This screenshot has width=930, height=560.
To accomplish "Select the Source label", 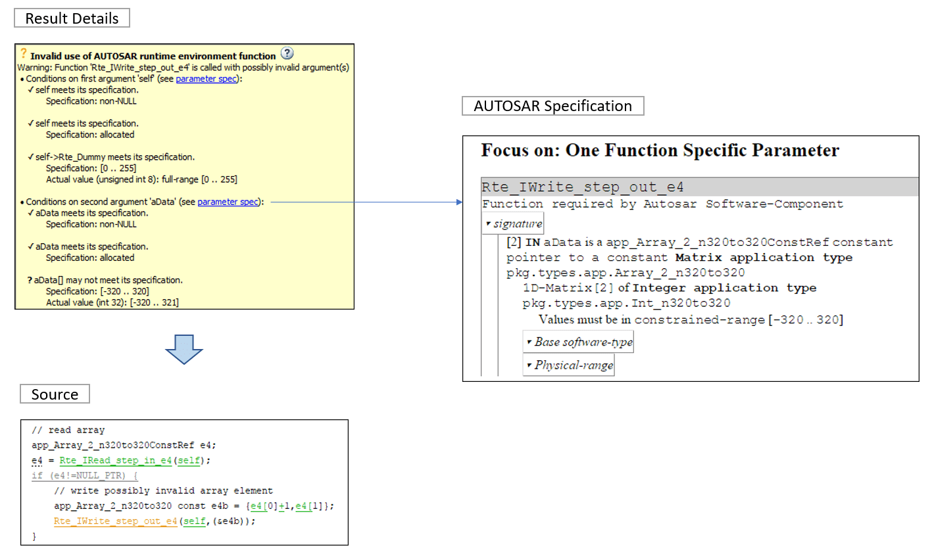I will tap(55, 394).
